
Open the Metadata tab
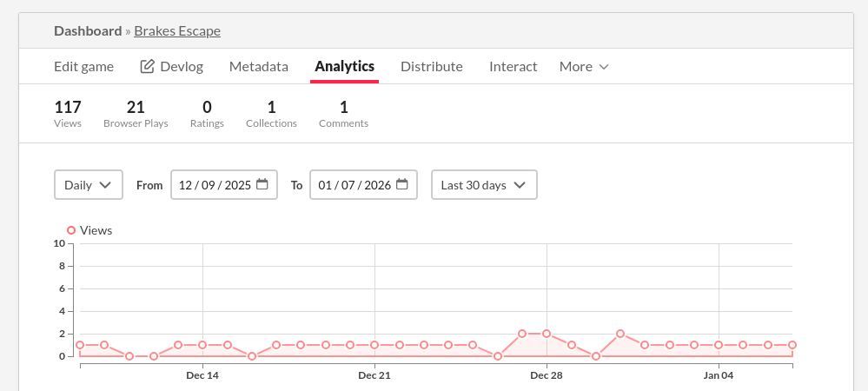pos(258,67)
